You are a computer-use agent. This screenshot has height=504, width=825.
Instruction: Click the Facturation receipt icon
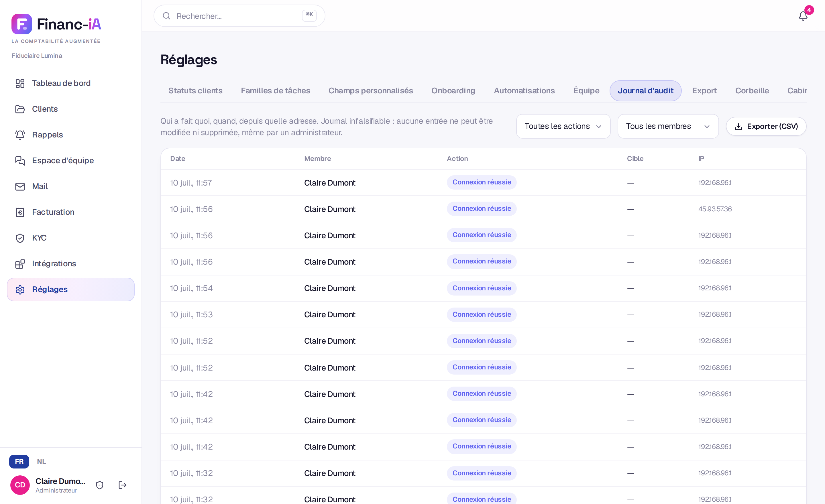[20, 212]
